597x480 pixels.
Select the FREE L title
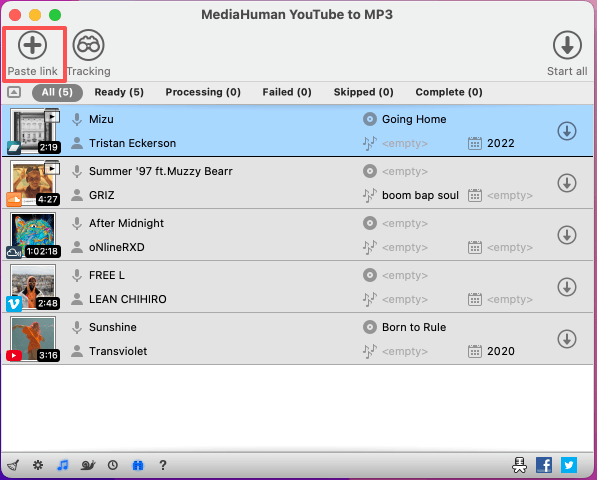tap(107, 275)
